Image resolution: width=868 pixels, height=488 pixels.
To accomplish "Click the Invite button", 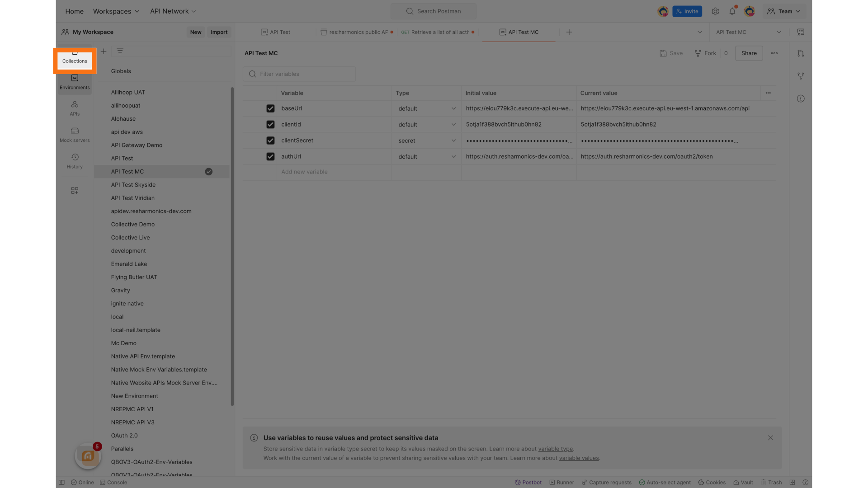I will click(x=687, y=11).
